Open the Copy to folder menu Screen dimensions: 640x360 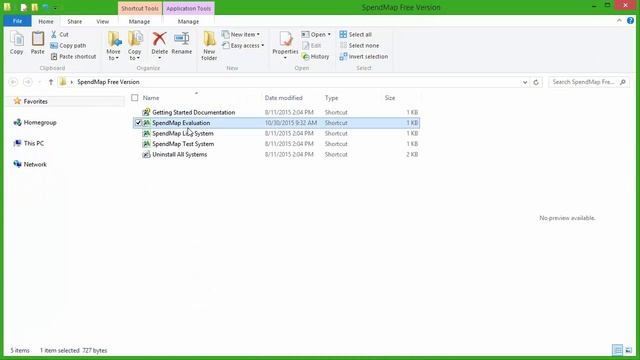(x=135, y=46)
